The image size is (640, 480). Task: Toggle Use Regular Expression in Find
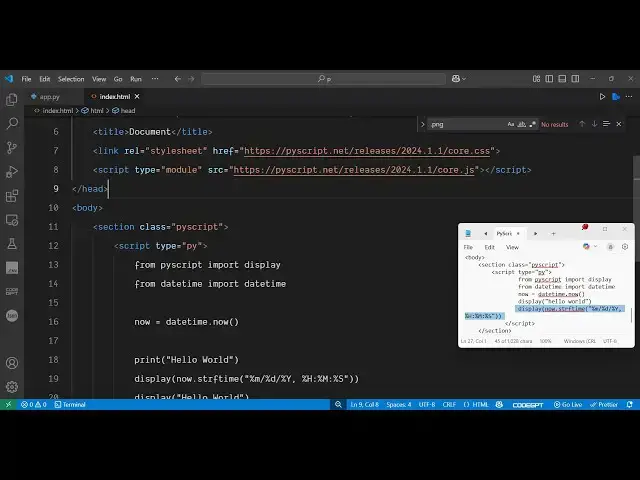pyautogui.click(x=532, y=124)
